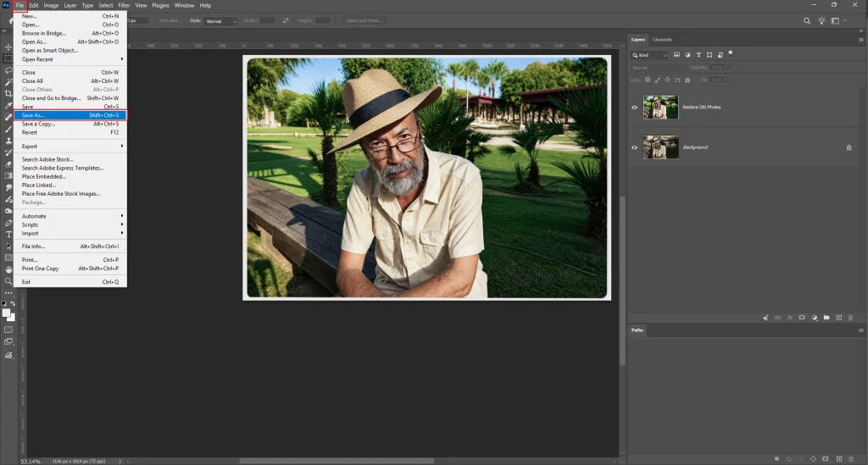868x465 pixels.
Task: Choose Save a Copy menu entry
Action: coord(70,124)
